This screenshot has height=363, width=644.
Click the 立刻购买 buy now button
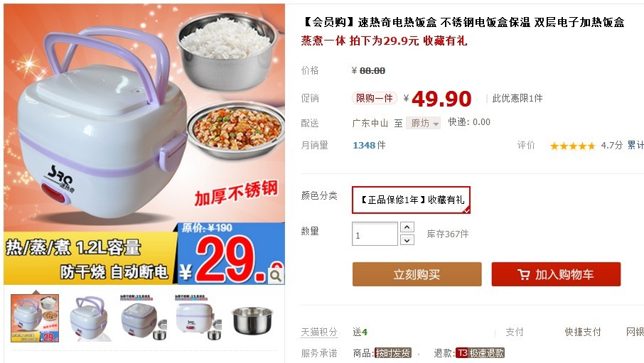417,274
